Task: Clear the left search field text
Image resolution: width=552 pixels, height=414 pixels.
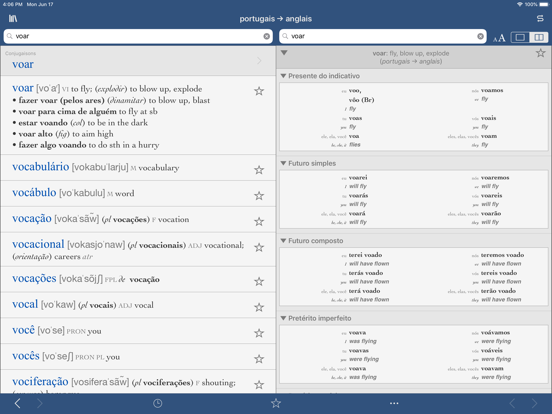Action: [266, 36]
